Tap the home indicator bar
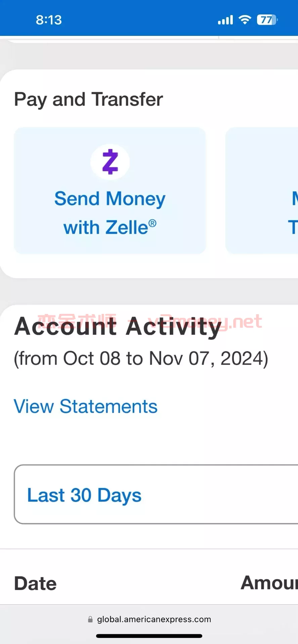This screenshot has width=298, height=644. tap(149, 636)
